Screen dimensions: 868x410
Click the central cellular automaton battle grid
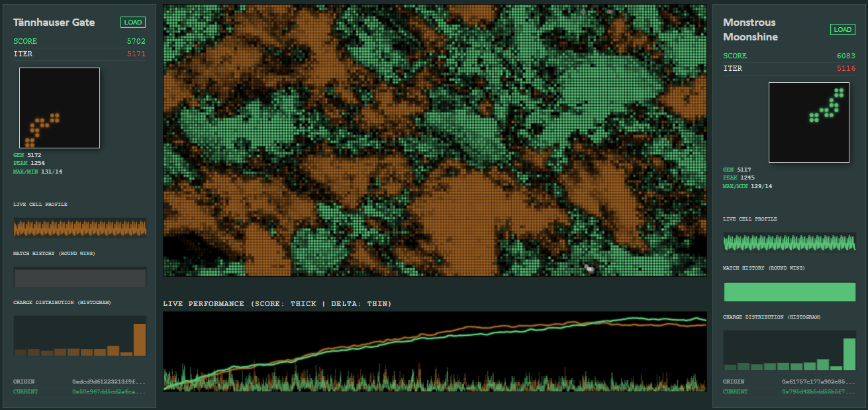435,140
